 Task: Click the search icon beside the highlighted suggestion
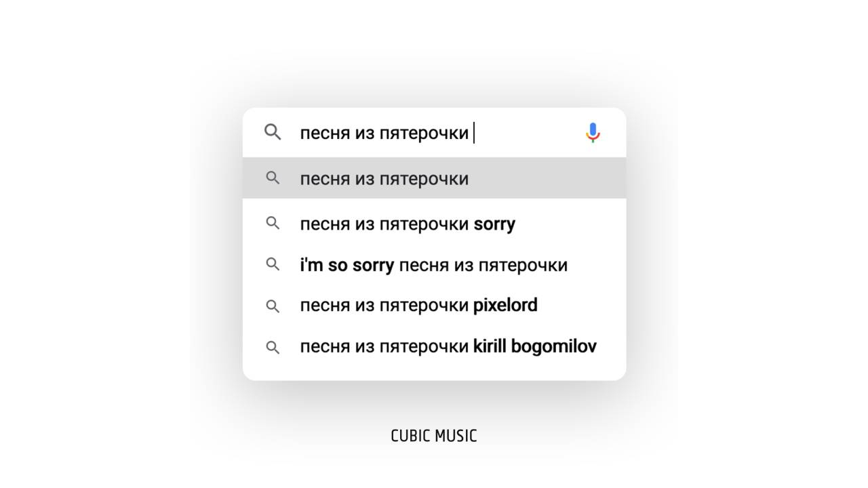pyautogui.click(x=273, y=178)
